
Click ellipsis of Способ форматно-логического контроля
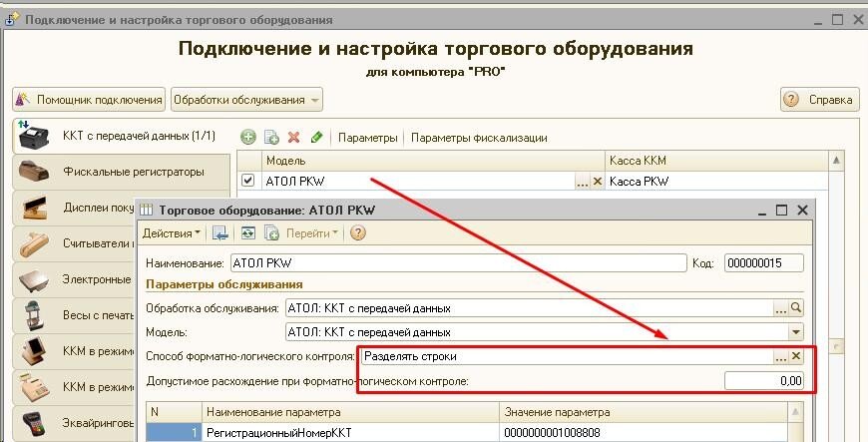(x=780, y=357)
